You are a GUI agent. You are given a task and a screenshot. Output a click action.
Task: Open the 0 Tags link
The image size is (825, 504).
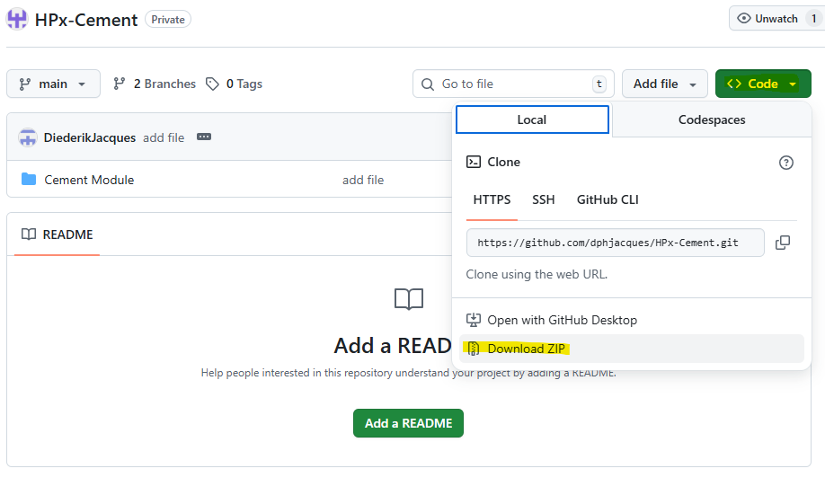(x=235, y=84)
